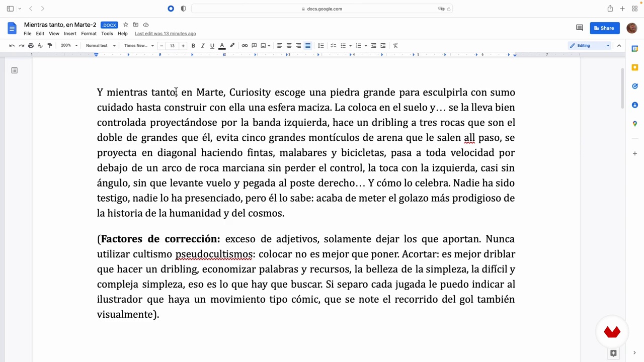The height and width of the screenshot is (362, 644).
Task: Toggle justify alignment
Action: tap(308, 46)
